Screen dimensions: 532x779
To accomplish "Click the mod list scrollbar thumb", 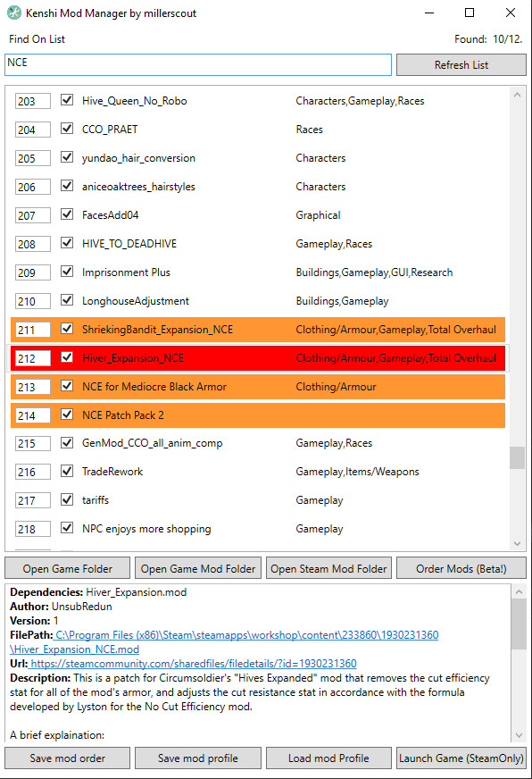I will pyautogui.click(x=517, y=457).
